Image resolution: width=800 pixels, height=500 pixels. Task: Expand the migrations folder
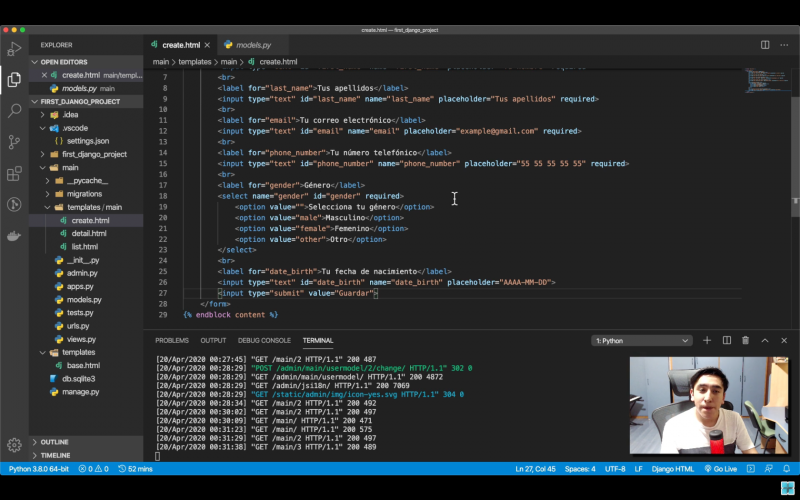(x=84, y=194)
